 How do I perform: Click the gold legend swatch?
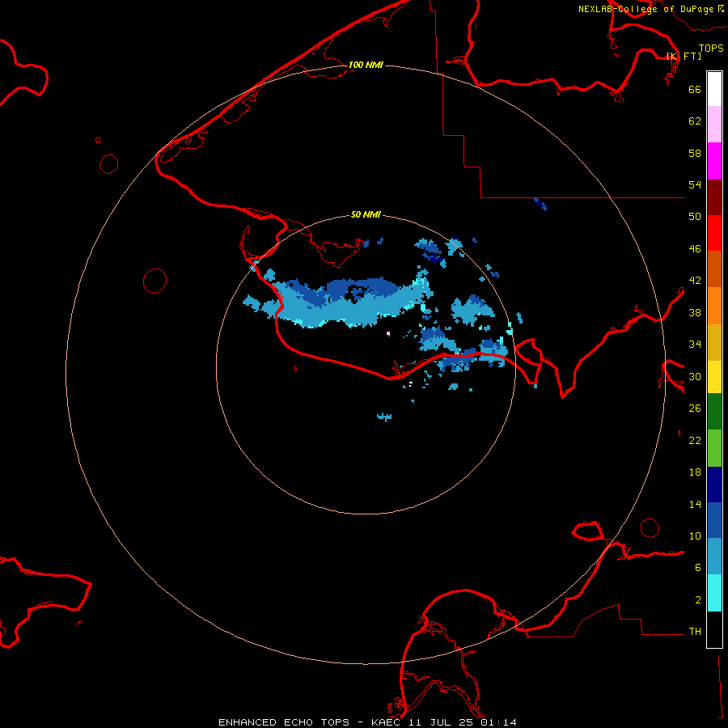tap(714, 342)
